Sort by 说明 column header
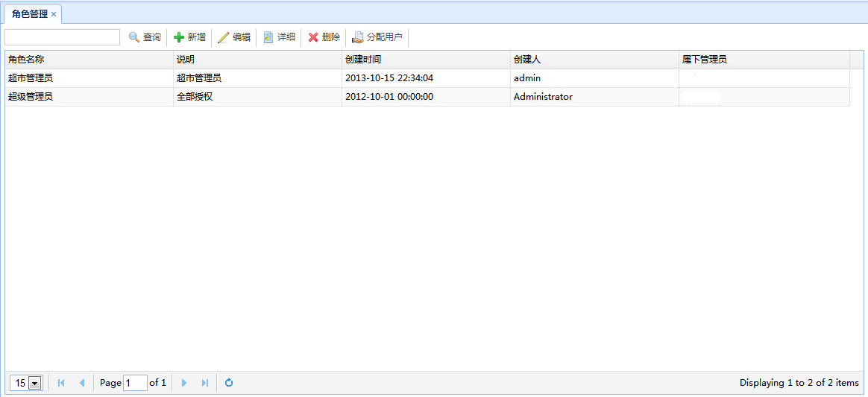 pos(257,60)
